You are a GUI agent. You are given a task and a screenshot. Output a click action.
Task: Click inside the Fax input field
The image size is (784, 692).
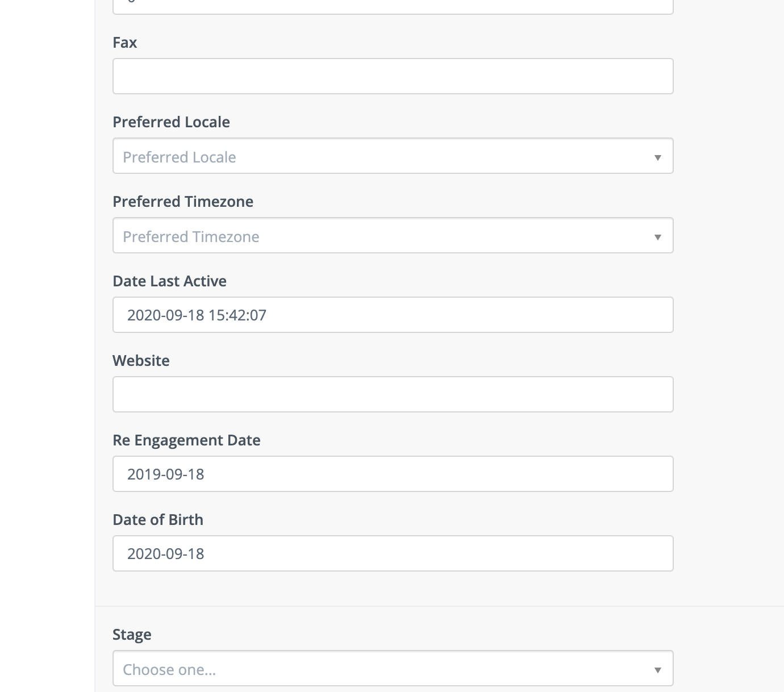click(x=393, y=76)
